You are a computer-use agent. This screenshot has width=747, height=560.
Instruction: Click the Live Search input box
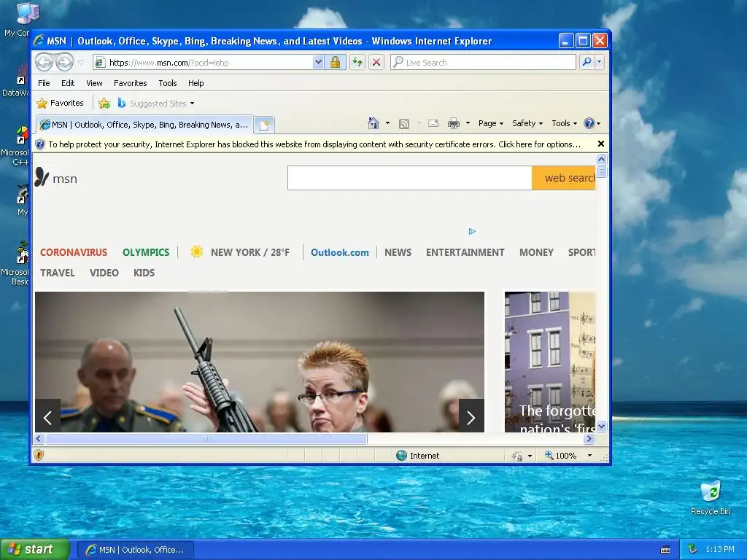[x=483, y=63]
